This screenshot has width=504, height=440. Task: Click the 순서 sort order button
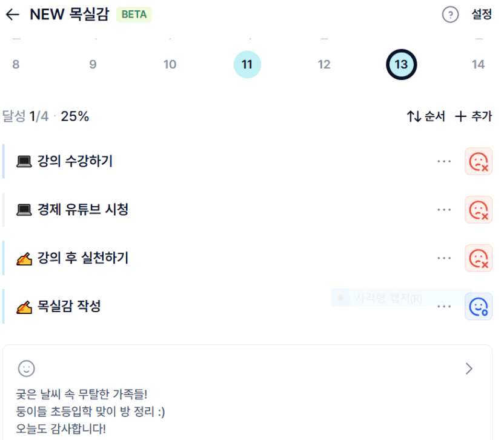pos(426,116)
